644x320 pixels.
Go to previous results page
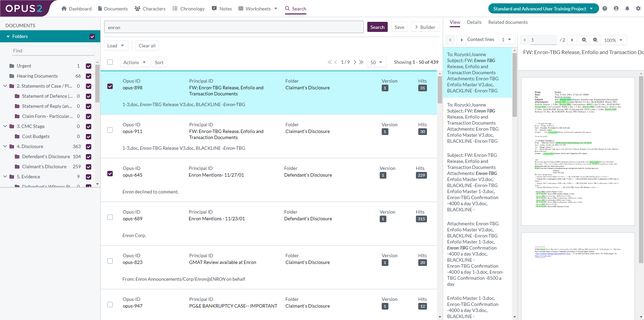click(x=336, y=62)
